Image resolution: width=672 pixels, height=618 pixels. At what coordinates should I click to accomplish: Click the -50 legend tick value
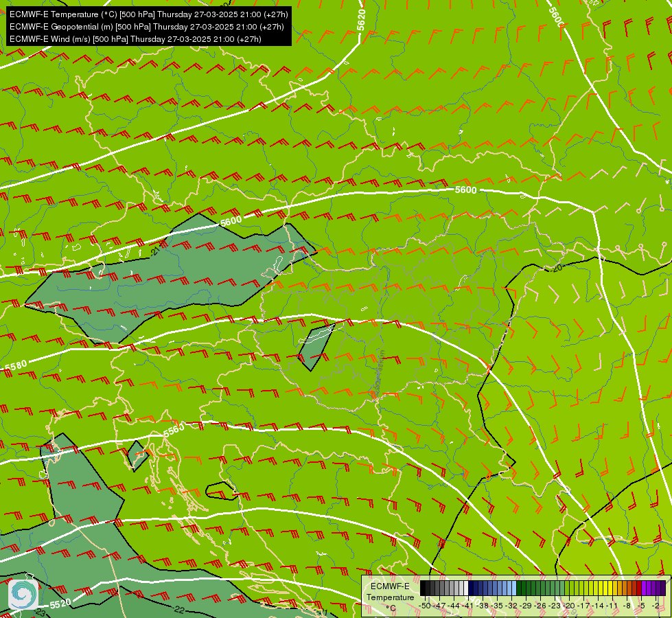[425, 606]
